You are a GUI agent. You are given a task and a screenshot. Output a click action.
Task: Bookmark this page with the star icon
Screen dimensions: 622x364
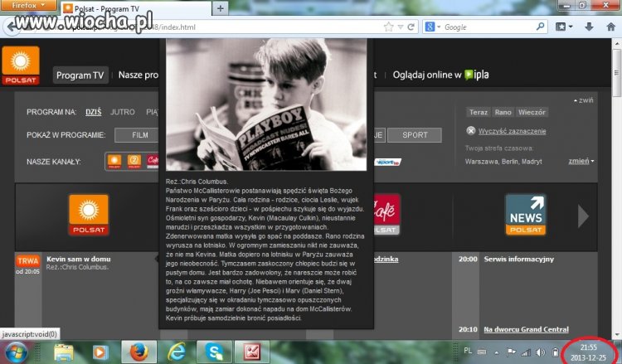click(389, 27)
